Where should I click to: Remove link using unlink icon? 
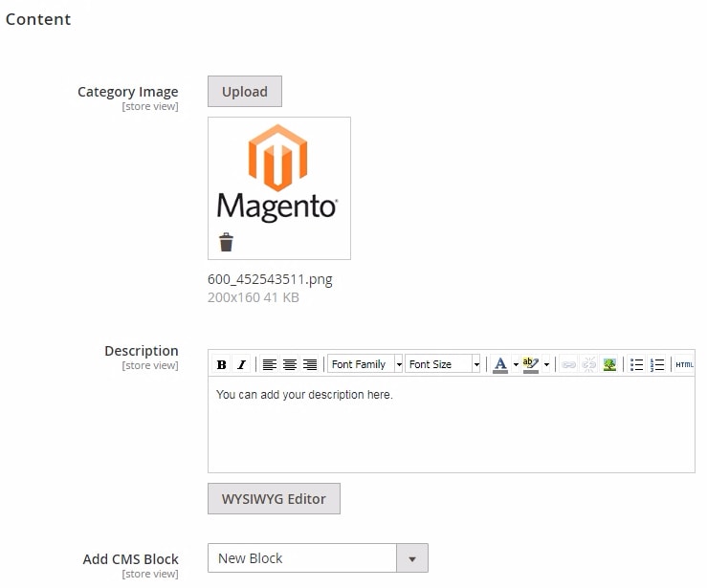tap(589, 364)
